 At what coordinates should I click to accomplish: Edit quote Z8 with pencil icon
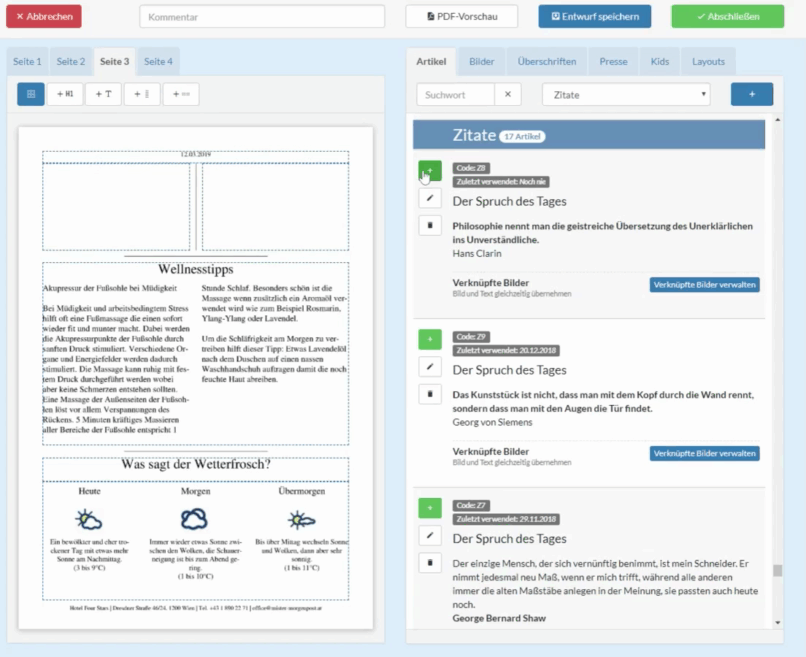[x=429, y=199]
